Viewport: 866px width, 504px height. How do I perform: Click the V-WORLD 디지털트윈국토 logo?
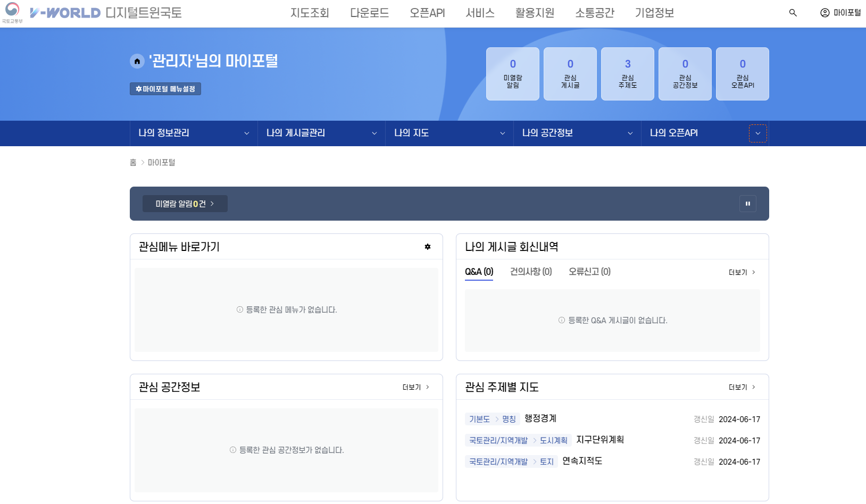coord(106,13)
